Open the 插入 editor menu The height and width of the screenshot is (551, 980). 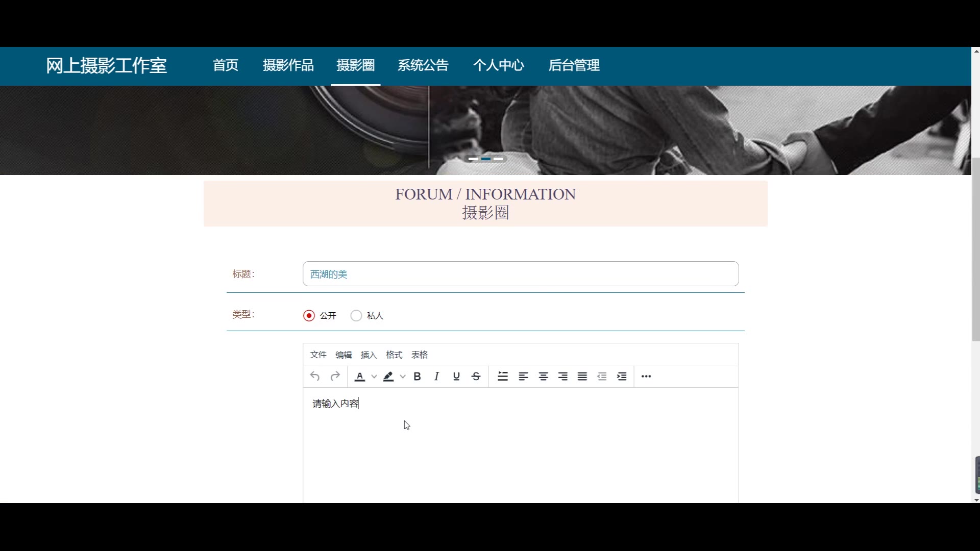369,355
